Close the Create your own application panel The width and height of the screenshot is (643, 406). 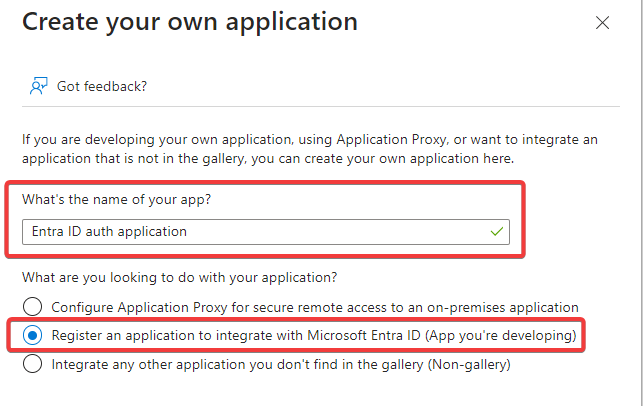coord(602,22)
